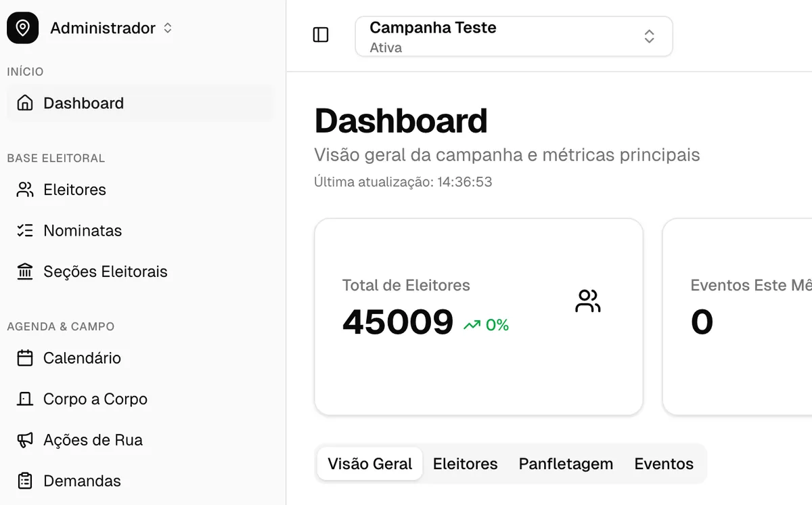Toggle the sidebar panel visibility
Viewport: 812px width, 505px height.
click(x=321, y=35)
